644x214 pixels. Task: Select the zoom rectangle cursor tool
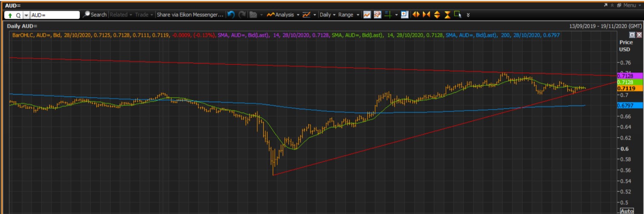[x=458, y=14]
